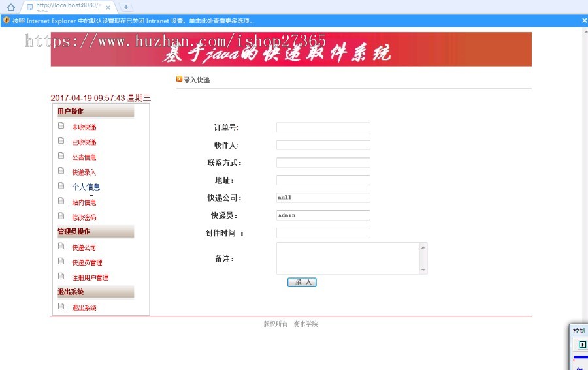This screenshot has width=588, height=370.
Task: Click the 管理员操作 section header
Action: point(95,232)
